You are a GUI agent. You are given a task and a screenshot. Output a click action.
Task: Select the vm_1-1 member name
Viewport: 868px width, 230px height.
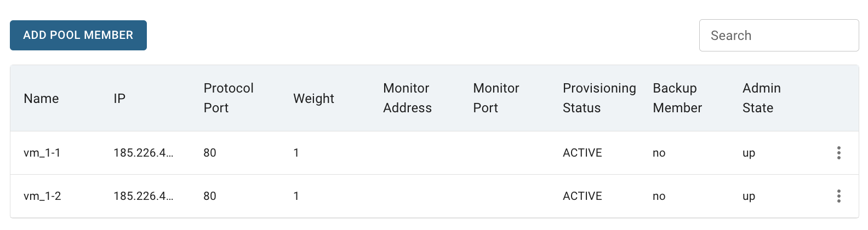tap(42, 153)
